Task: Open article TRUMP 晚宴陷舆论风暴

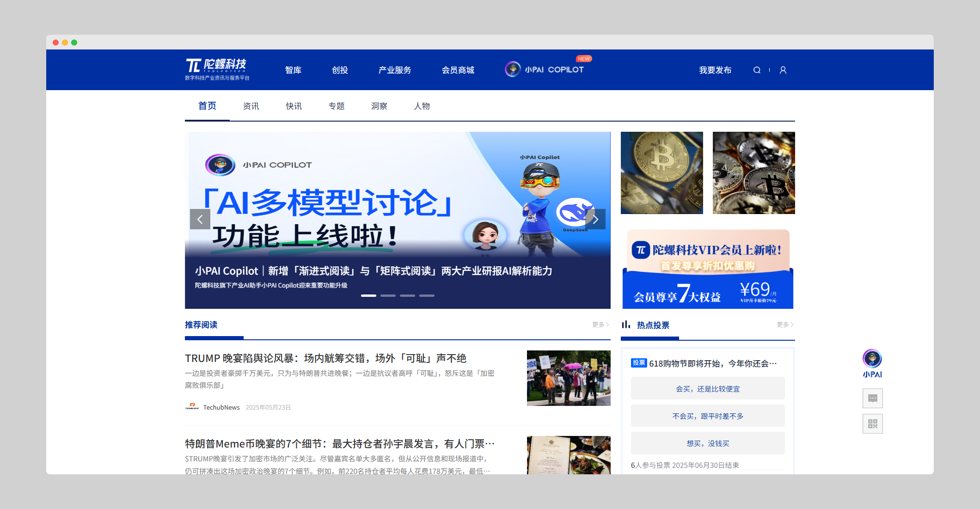Action: (x=325, y=358)
